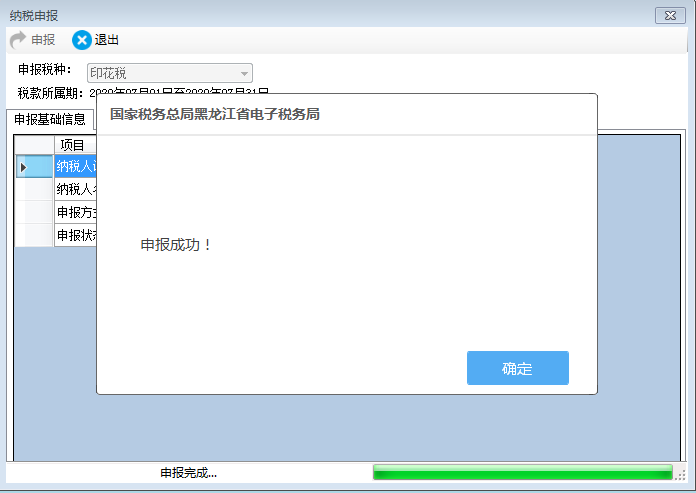Click the gray 申报 arrow icon
The image size is (696, 493).
pyautogui.click(x=18, y=40)
